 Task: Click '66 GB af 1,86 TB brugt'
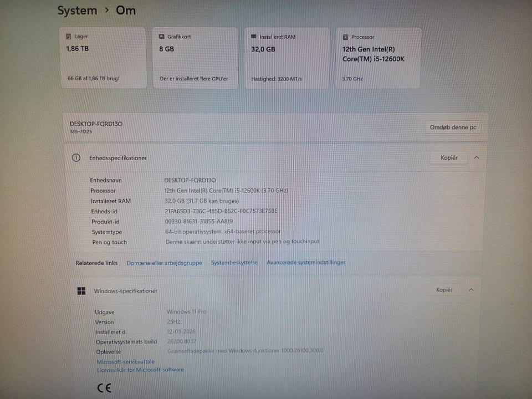[94, 78]
